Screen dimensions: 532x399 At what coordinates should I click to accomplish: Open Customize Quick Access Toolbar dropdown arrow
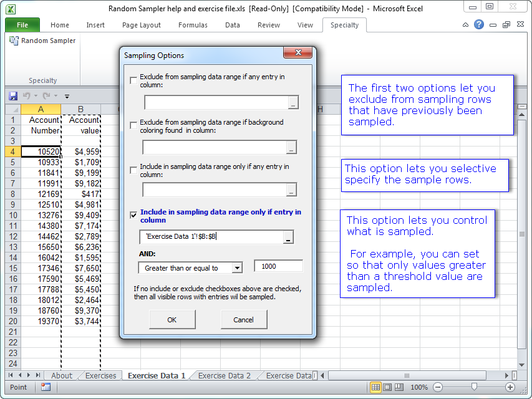[67, 96]
